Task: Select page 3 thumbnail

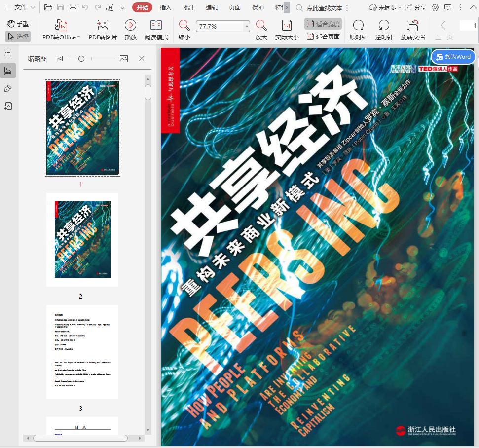Action: point(82,352)
